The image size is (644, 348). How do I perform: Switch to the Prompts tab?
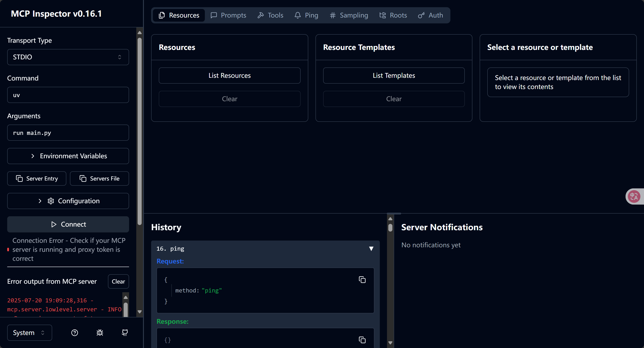tap(228, 15)
